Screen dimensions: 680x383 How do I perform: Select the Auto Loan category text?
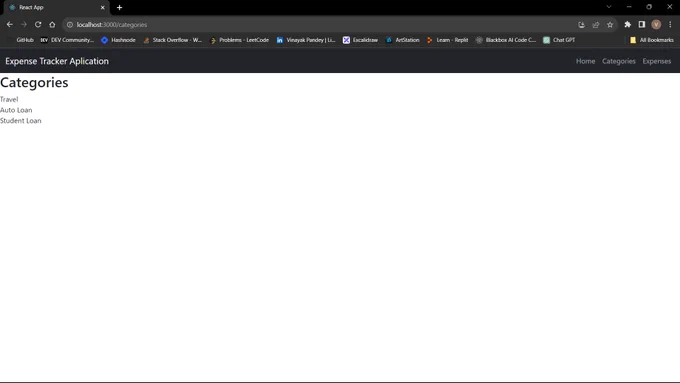[x=16, y=110]
